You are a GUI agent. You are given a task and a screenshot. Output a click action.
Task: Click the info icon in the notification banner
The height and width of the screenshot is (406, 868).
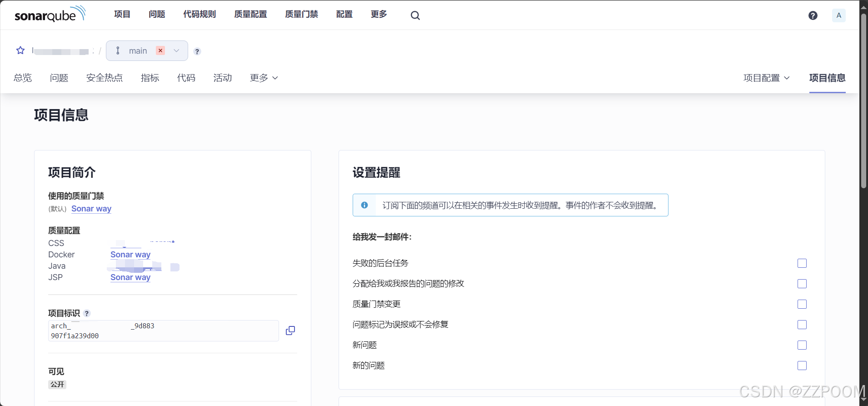pyautogui.click(x=364, y=205)
